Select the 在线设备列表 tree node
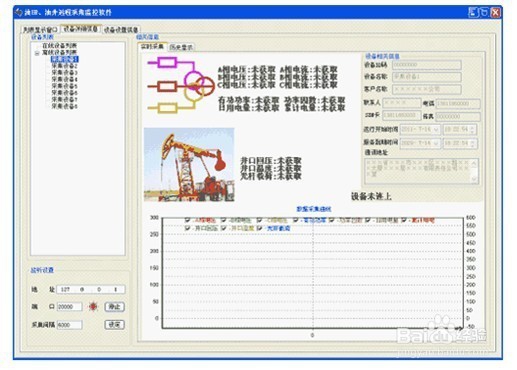Image resolution: width=517 pixels, height=370 pixels. coord(59,46)
